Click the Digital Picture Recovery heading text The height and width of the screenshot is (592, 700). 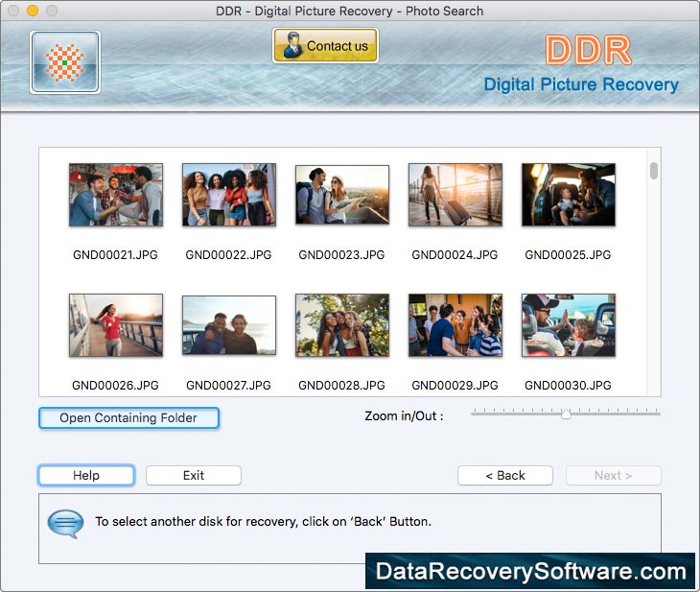tap(581, 84)
